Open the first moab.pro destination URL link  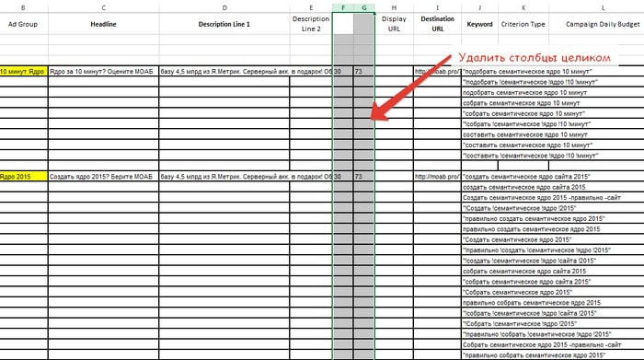coord(437,71)
